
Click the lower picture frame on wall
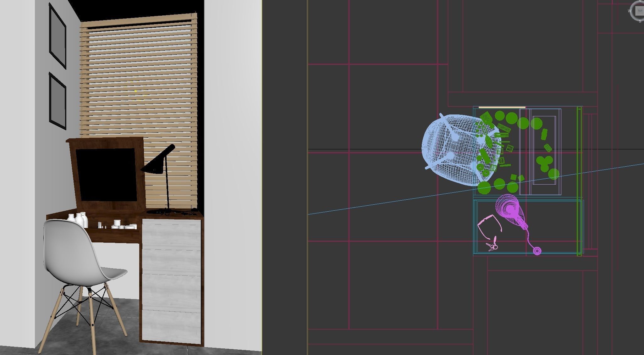[58, 101]
